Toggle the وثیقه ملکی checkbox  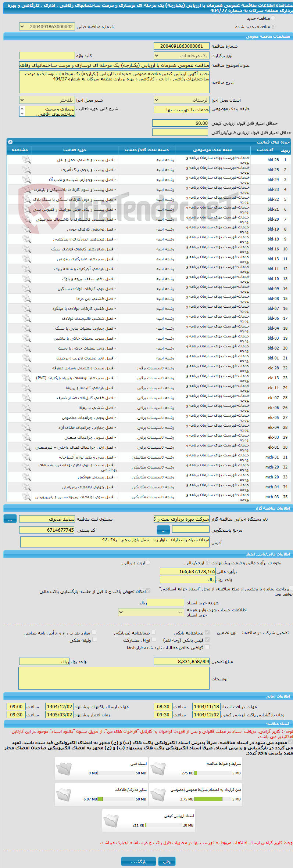point(94,640)
